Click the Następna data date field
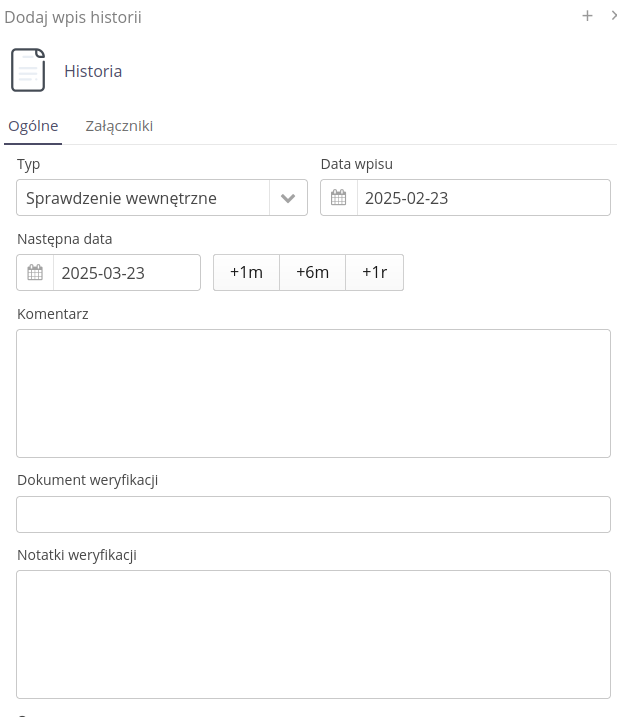617x717 pixels. (126, 273)
